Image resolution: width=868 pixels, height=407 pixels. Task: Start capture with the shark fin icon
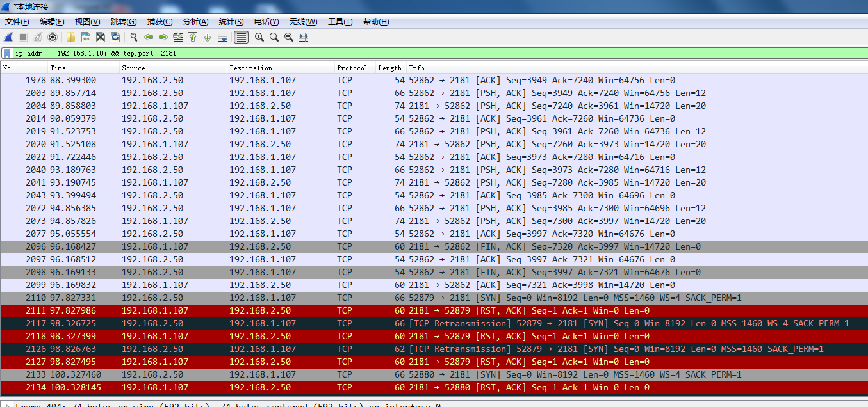[x=8, y=37]
